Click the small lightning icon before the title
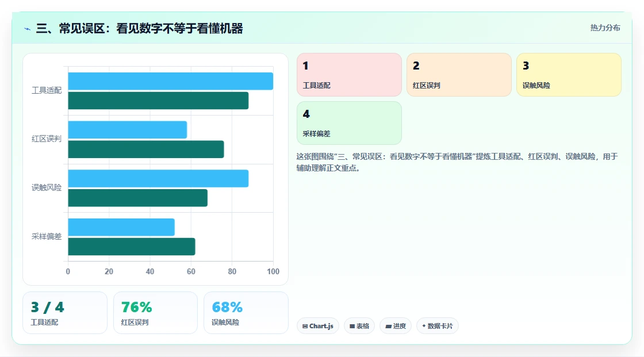The width and height of the screenshot is (644, 357). tap(27, 29)
